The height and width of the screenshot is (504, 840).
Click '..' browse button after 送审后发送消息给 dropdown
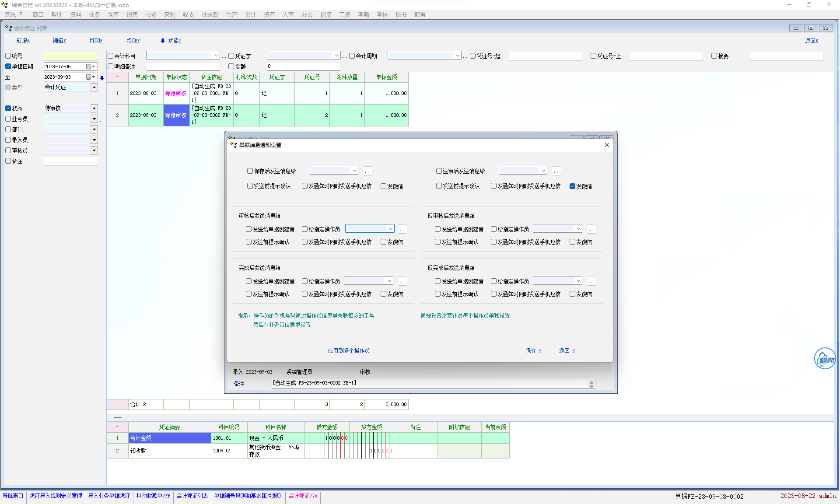(x=556, y=171)
